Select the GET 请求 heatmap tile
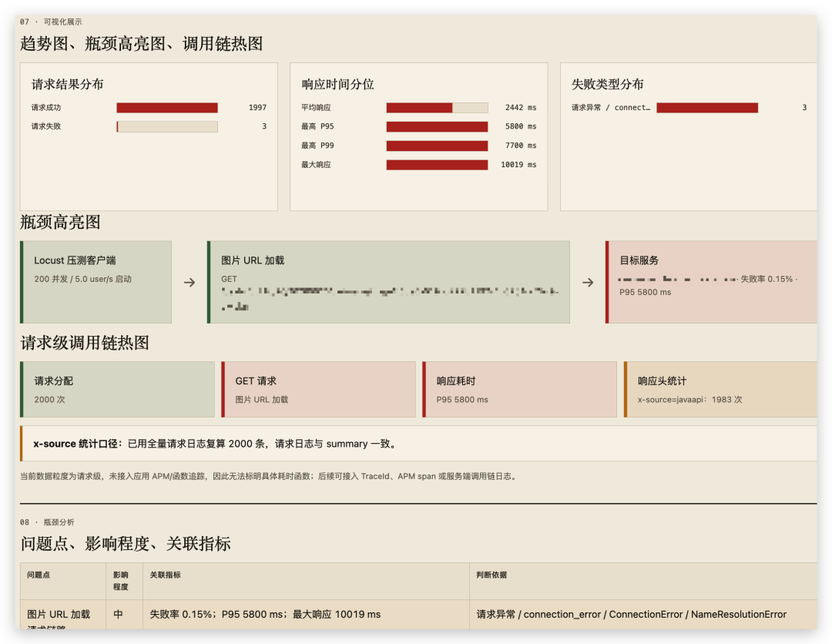Image resolution: width=832 pixels, height=644 pixels. coord(318,389)
